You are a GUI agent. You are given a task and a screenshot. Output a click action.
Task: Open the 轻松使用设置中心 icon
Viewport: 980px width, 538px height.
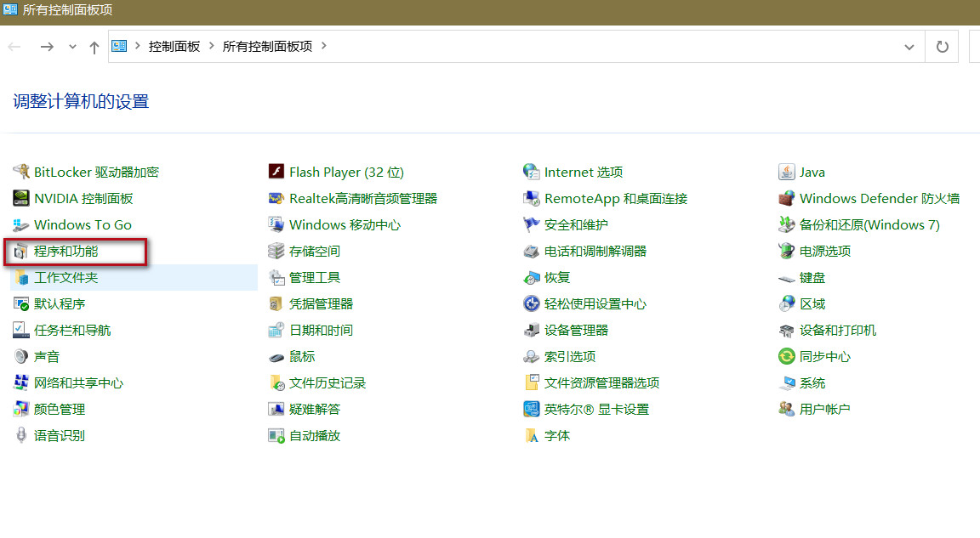point(531,304)
